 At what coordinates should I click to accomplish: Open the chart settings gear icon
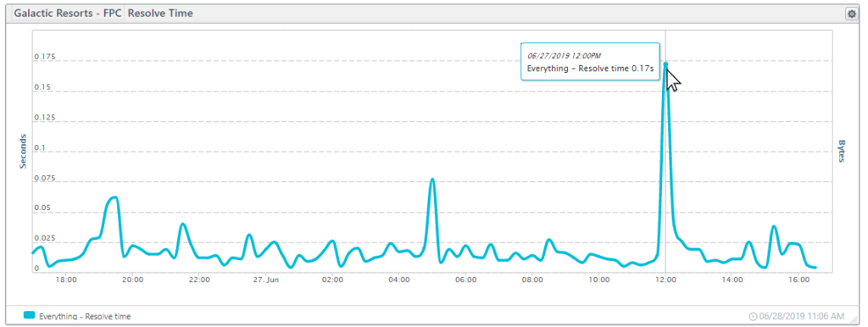851,14
